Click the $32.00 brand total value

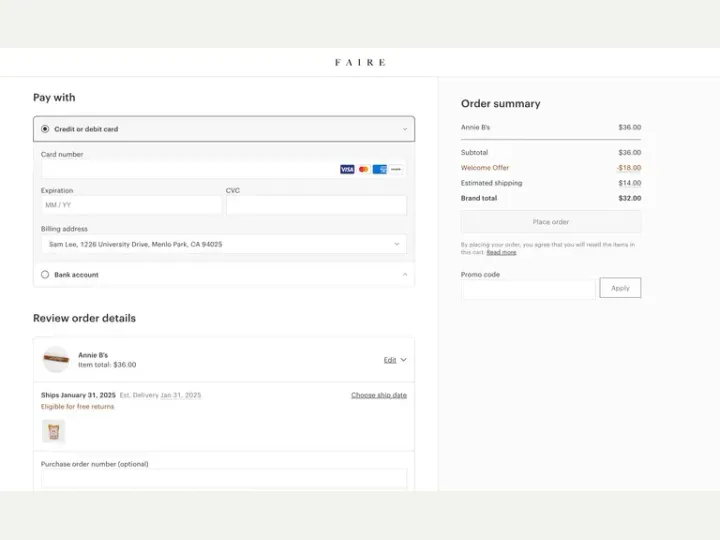(x=630, y=198)
